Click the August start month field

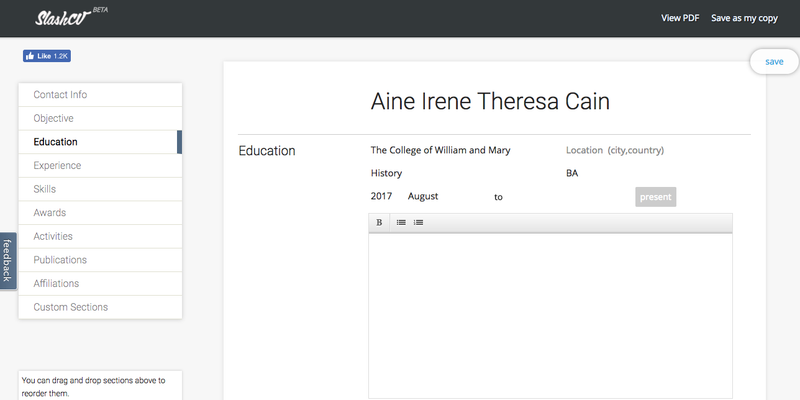tap(423, 196)
